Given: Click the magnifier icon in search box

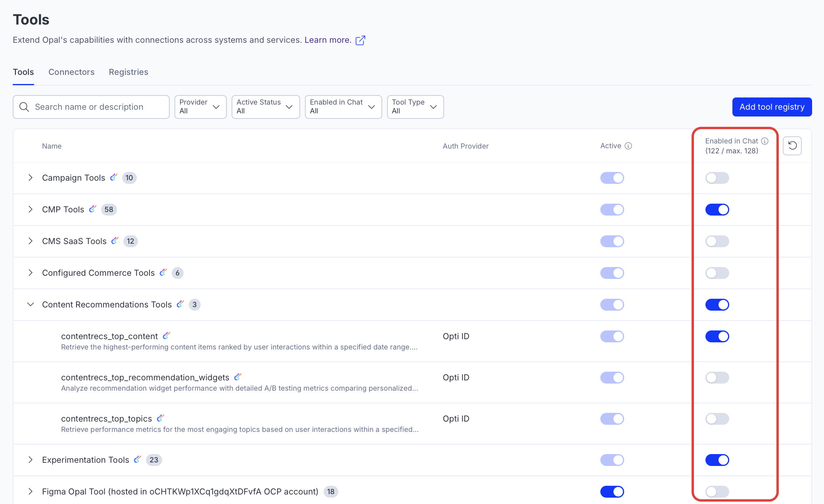Looking at the screenshot, I should coord(24,107).
